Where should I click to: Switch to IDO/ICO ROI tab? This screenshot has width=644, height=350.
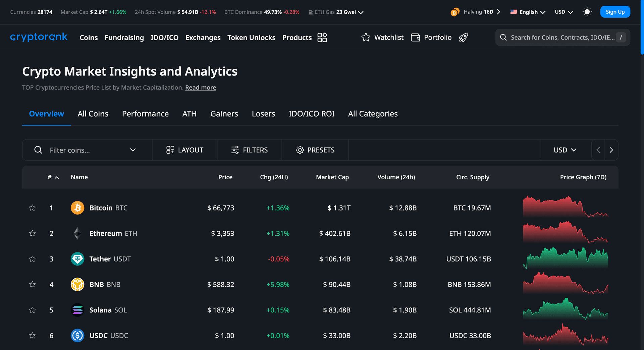(312, 114)
